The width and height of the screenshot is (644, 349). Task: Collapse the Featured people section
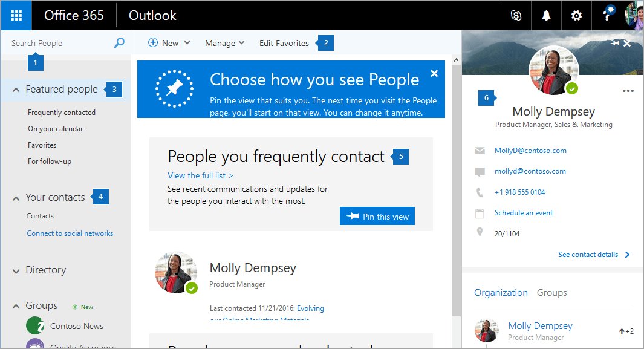tap(15, 89)
